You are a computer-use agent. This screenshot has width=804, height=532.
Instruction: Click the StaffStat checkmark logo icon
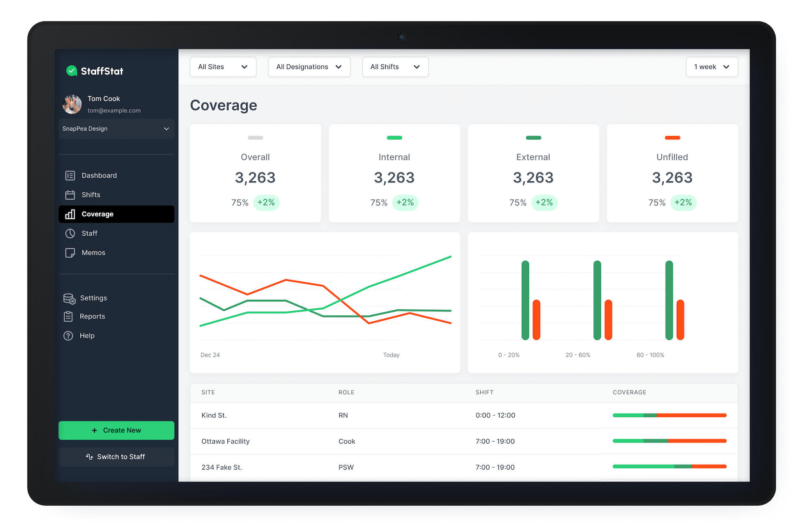coord(72,71)
